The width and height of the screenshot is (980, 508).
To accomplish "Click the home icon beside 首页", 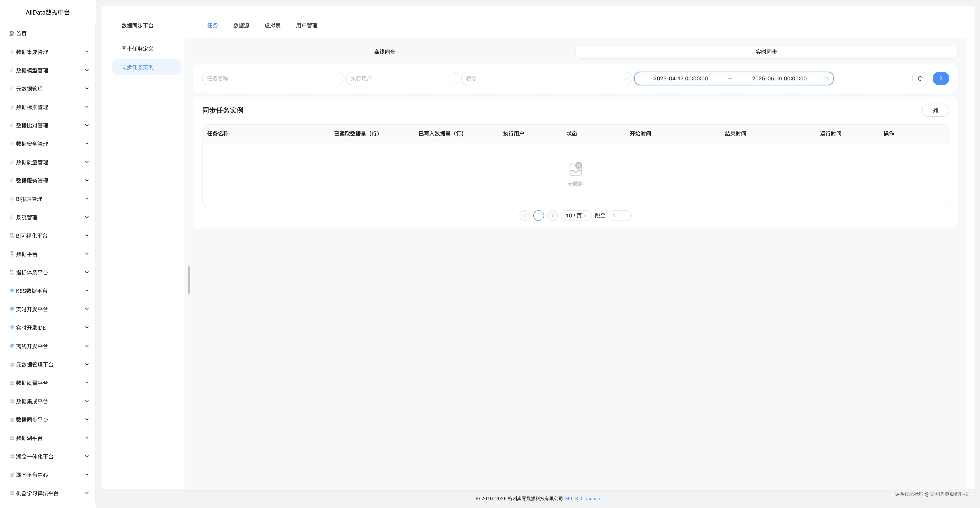I will (12, 33).
